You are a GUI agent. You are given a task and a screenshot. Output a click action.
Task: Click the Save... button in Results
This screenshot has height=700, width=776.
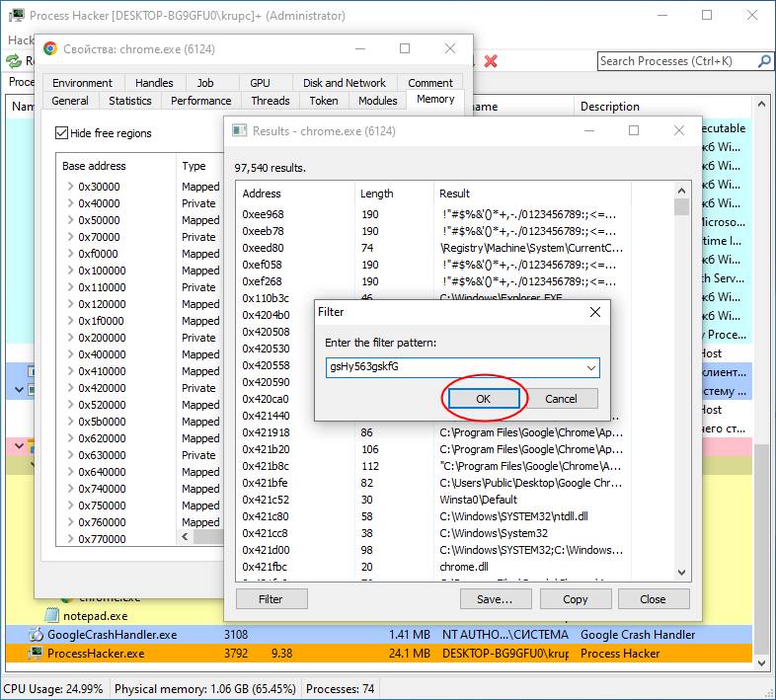[496, 599]
